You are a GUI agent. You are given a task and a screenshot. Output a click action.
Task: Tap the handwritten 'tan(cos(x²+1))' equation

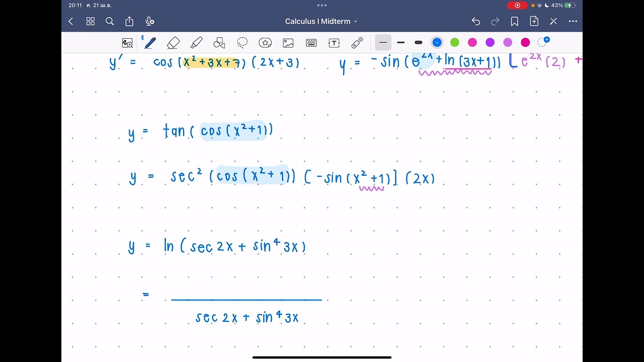pyautogui.click(x=218, y=131)
